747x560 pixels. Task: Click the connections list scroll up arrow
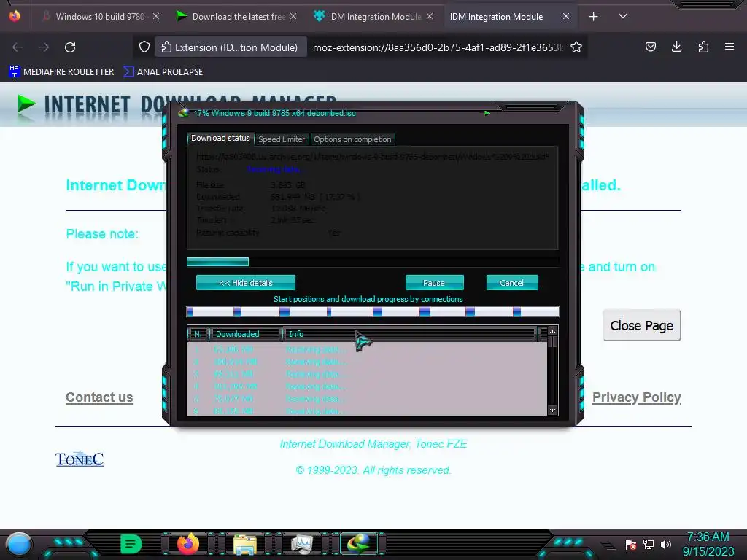point(553,332)
